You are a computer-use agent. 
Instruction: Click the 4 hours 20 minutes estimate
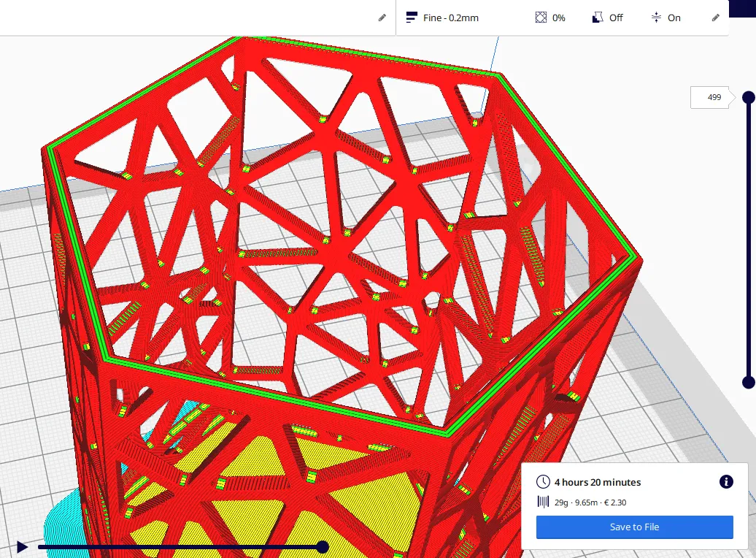(x=598, y=482)
